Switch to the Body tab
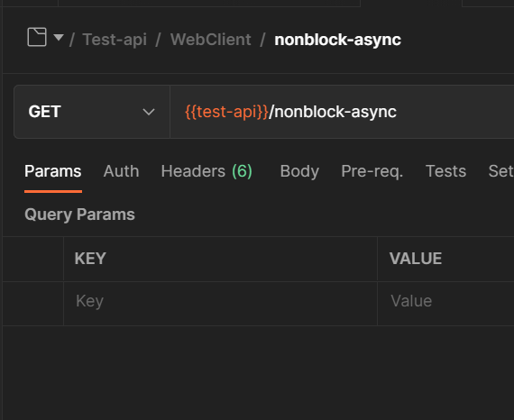 299,171
